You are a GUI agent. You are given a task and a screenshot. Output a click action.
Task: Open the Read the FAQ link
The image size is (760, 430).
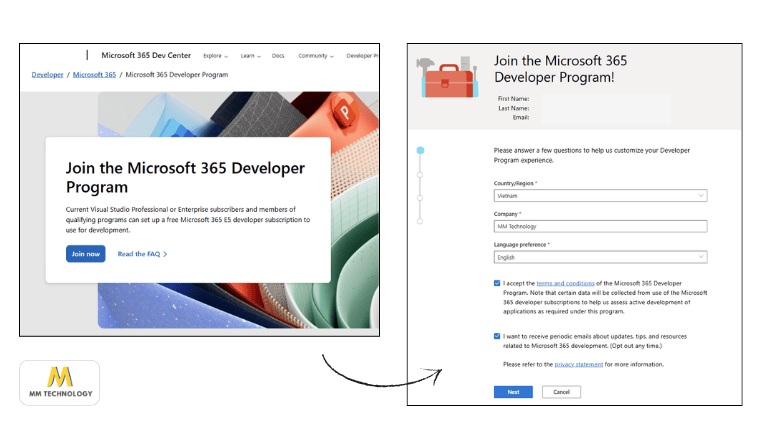(x=139, y=254)
